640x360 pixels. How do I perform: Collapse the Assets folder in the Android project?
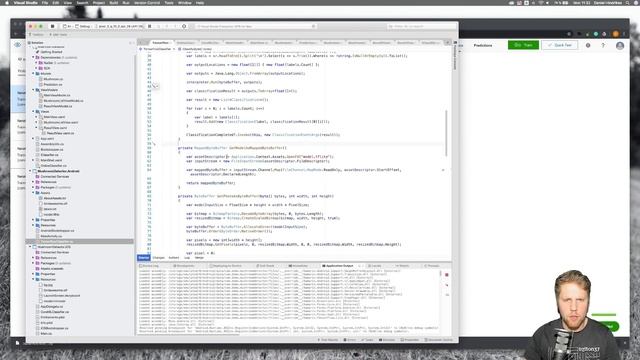33,193
